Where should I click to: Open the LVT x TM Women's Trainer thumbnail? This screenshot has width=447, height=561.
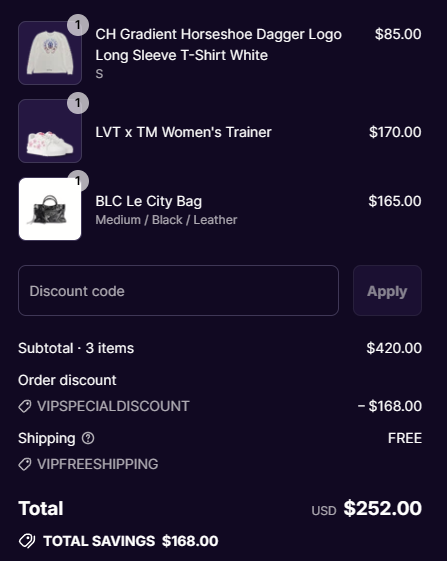[50, 131]
